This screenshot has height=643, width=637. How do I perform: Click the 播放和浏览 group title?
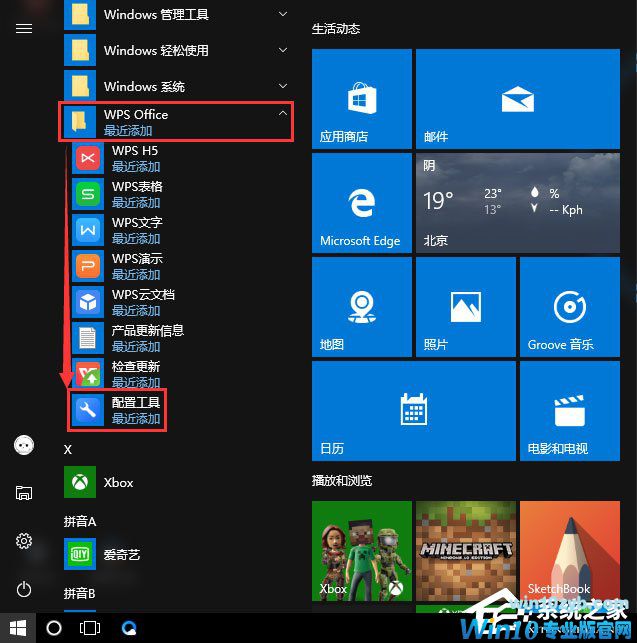[x=342, y=480]
